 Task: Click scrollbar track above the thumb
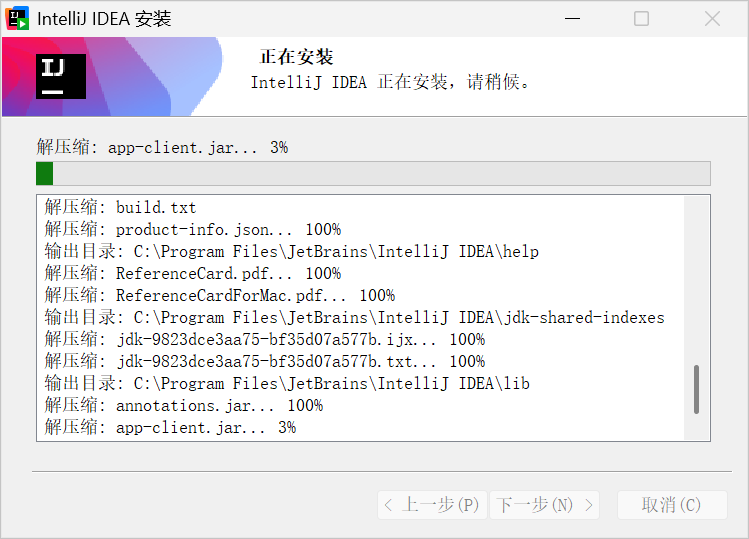(x=696, y=280)
